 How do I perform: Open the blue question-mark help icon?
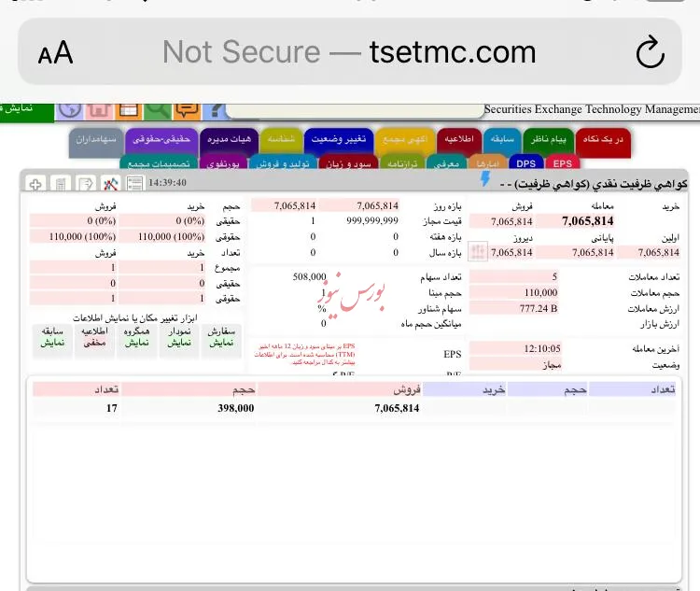click(216, 110)
